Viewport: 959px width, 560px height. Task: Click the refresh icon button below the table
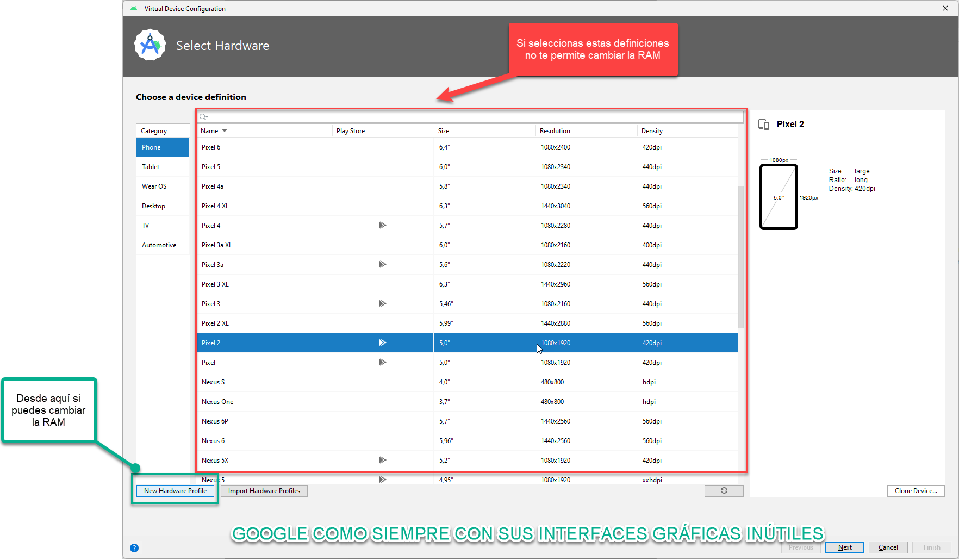[x=724, y=490]
